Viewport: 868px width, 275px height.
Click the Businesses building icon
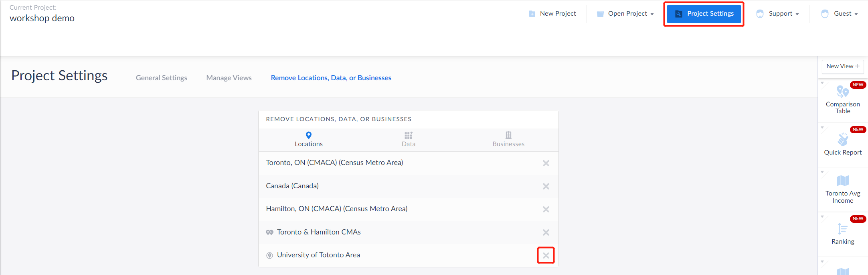click(x=508, y=135)
